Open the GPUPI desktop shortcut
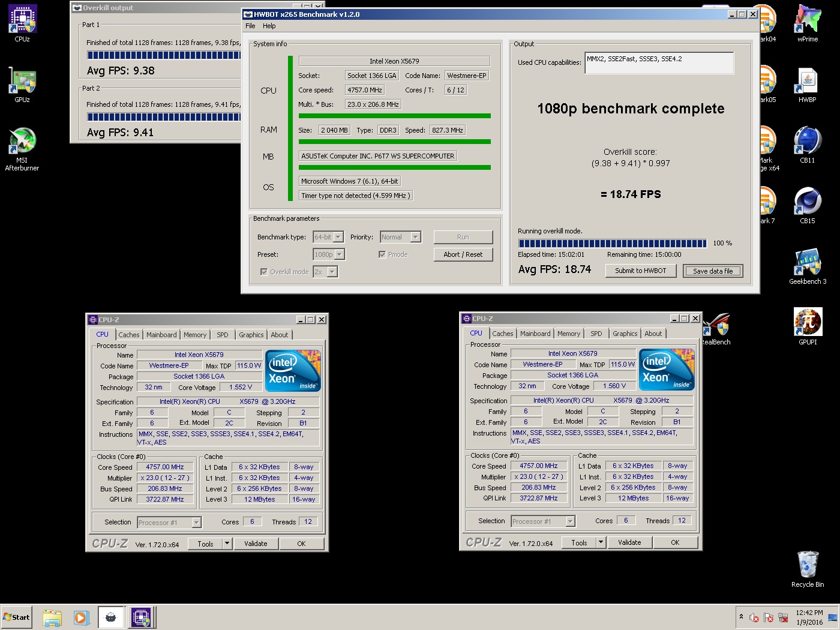The image size is (840, 630). pyautogui.click(x=807, y=326)
